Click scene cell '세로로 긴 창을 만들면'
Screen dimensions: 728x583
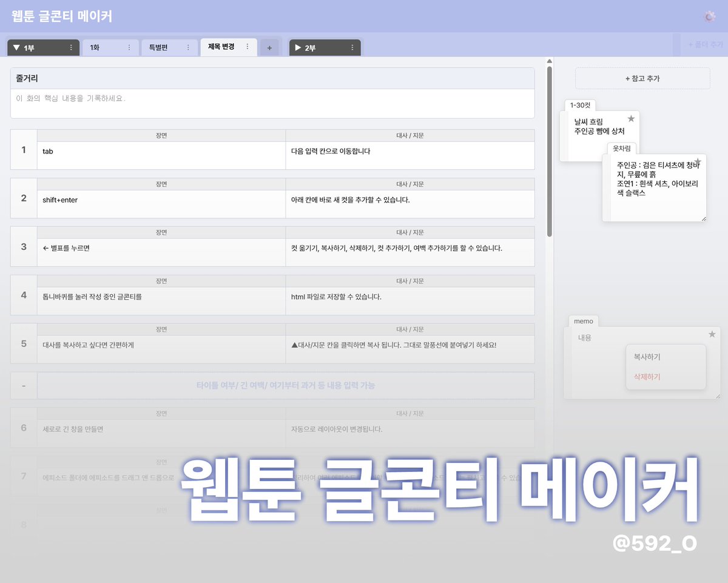coord(161,434)
